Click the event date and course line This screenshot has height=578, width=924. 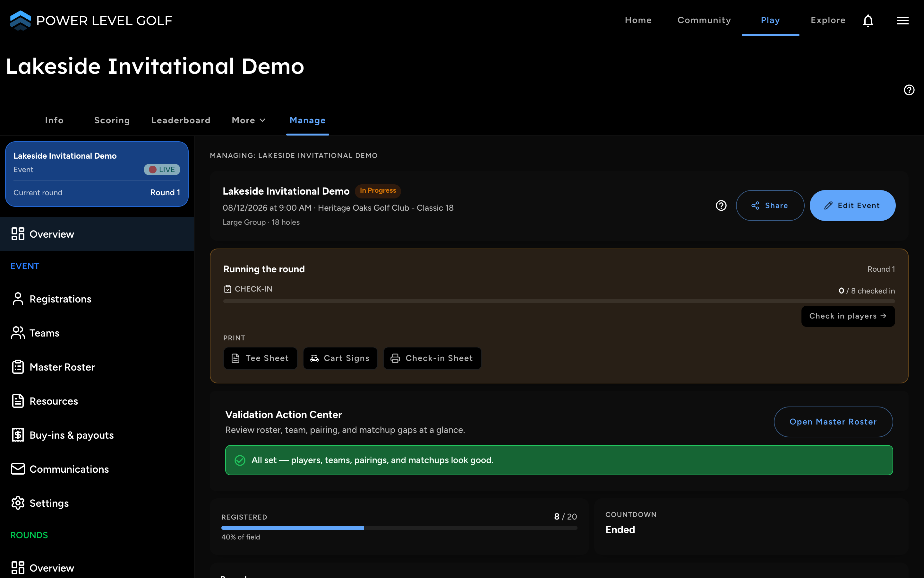click(x=338, y=208)
